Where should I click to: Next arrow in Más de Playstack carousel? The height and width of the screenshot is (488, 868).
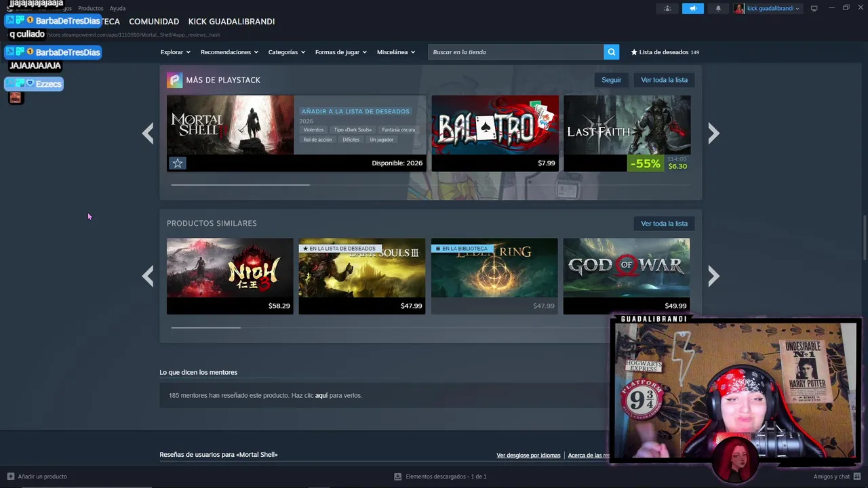click(x=713, y=134)
